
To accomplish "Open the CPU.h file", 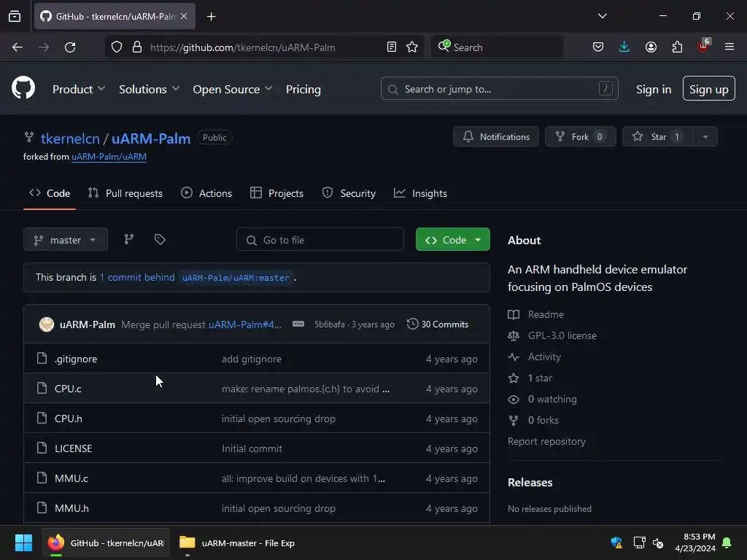I will click(x=68, y=419).
